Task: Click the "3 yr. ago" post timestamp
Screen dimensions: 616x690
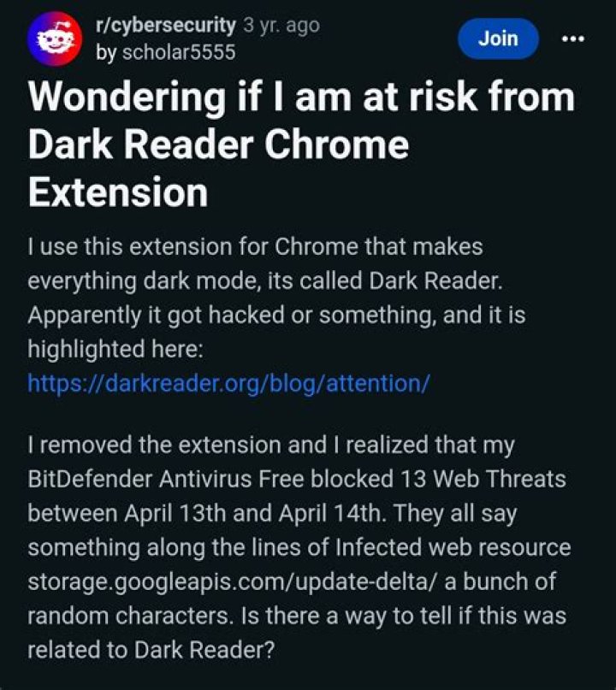Action: pyautogui.click(x=281, y=26)
